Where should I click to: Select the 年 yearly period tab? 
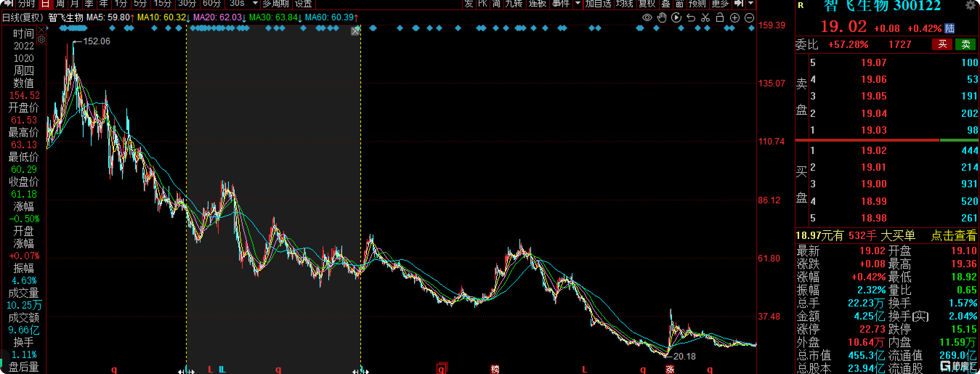[103, 3]
